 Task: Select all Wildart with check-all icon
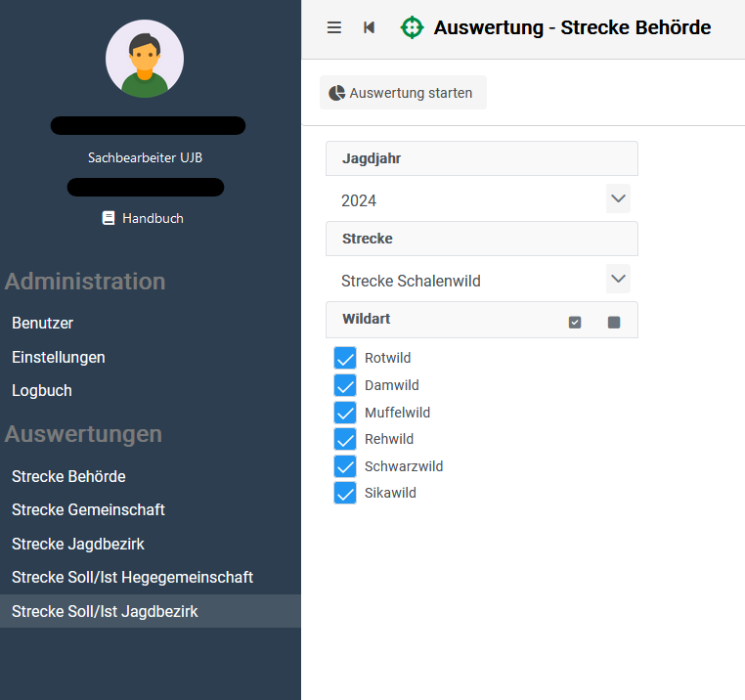tap(575, 322)
